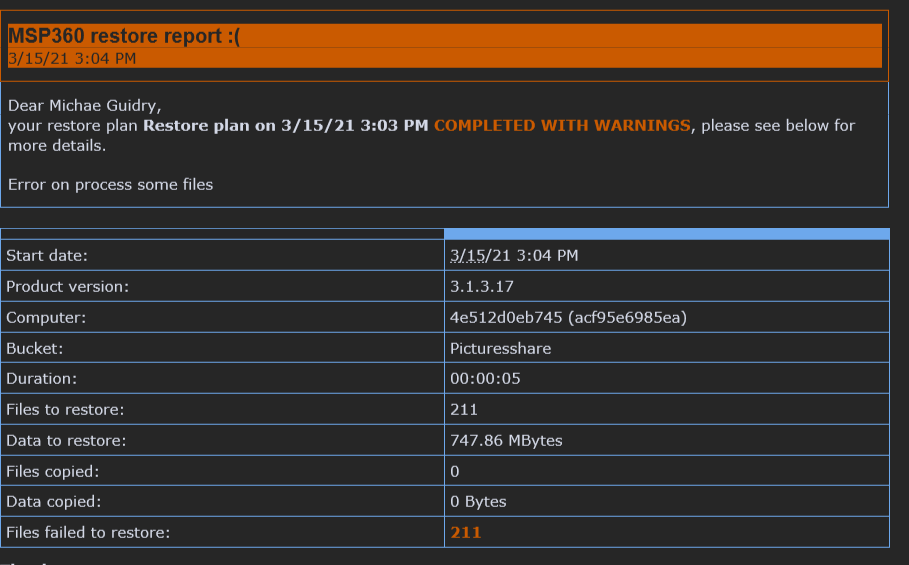Click the underlined Start date value

(514, 256)
